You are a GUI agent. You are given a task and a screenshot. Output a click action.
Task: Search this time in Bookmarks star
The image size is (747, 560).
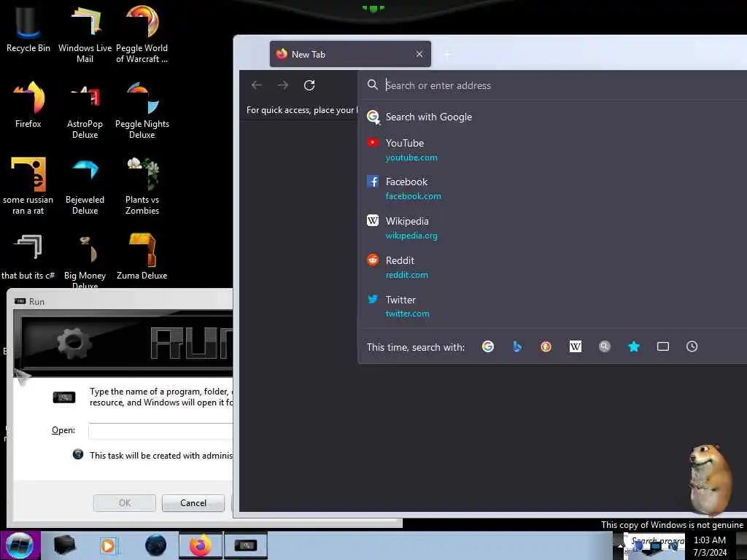pos(634,346)
